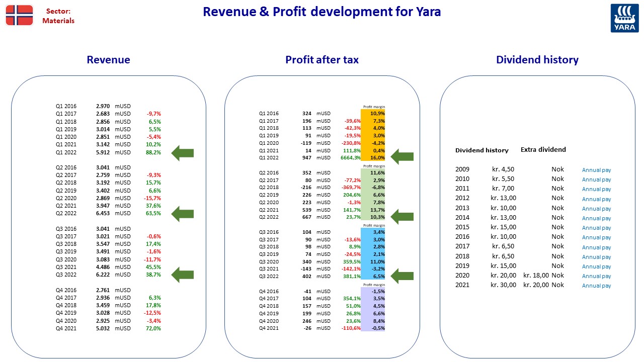Click the Annual pay link for 2021
644x362 pixels.
(596, 286)
